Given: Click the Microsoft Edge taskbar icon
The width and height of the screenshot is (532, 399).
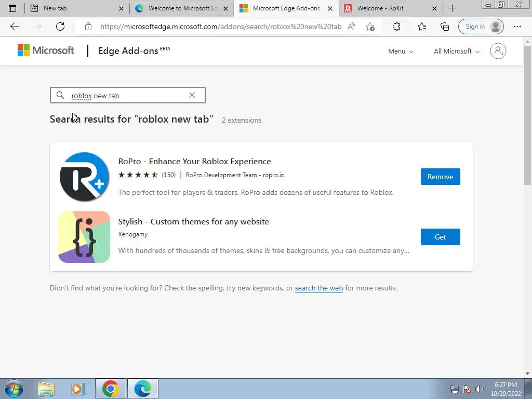Looking at the screenshot, I should (143, 389).
